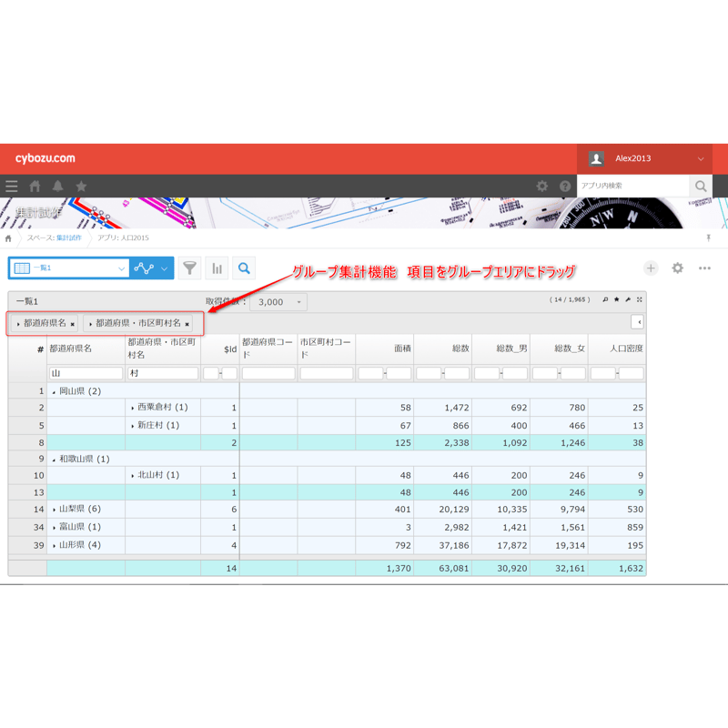The image size is (728, 728).
Task: Open the hamburger menu icon
Action: [x=12, y=187]
